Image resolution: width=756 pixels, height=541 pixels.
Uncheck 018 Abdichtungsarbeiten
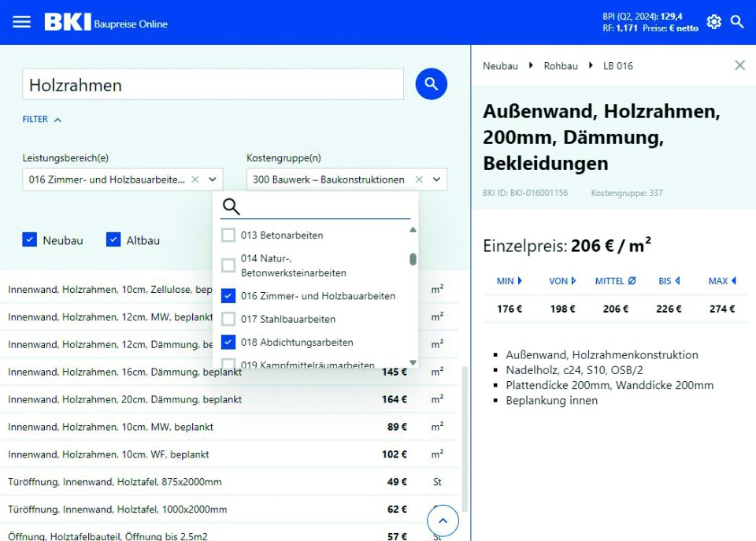click(x=228, y=342)
